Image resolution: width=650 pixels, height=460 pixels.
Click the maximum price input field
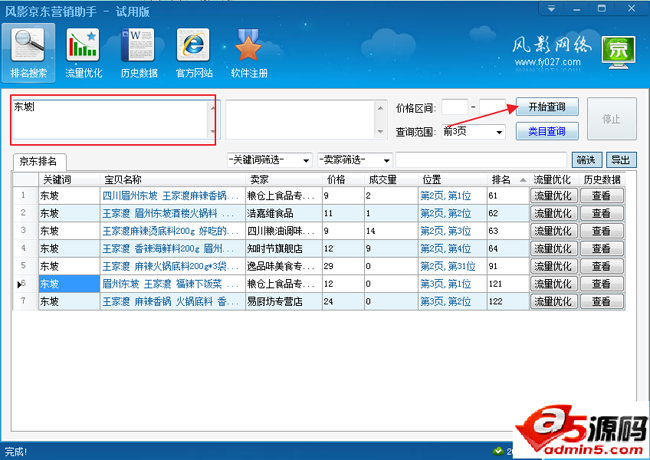click(x=492, y=107)
